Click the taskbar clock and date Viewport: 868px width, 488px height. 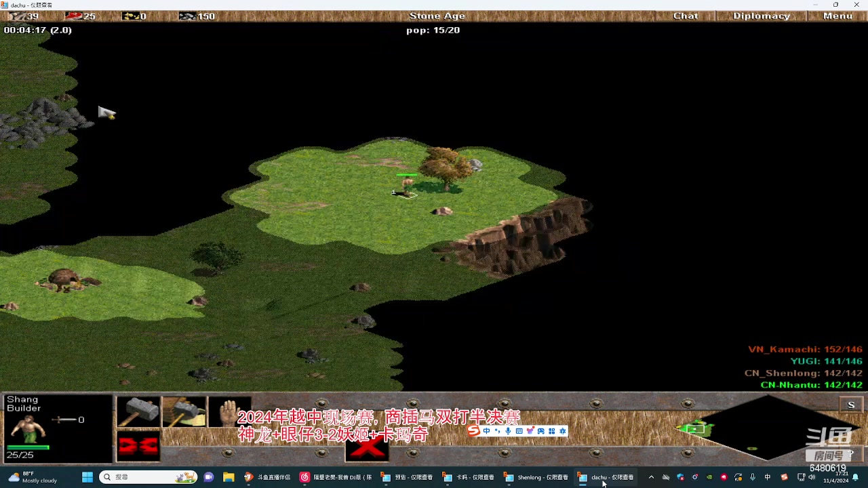pyautogui.click(x=836, y=477)
